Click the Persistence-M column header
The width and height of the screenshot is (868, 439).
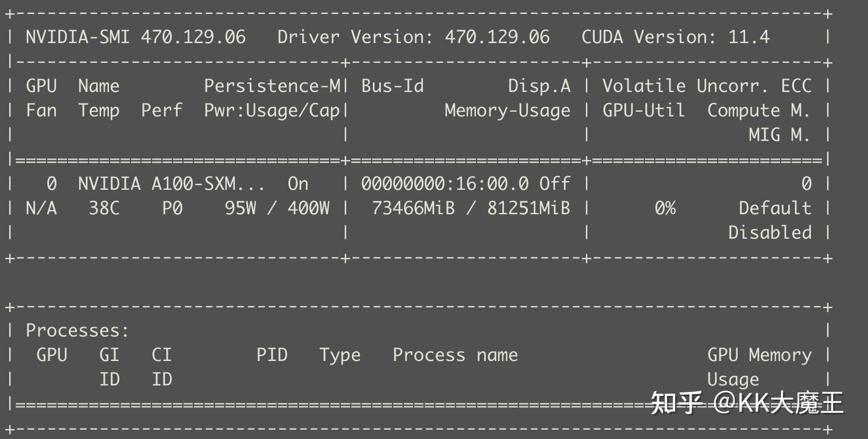pyautogui.click(x=271, y=86)
